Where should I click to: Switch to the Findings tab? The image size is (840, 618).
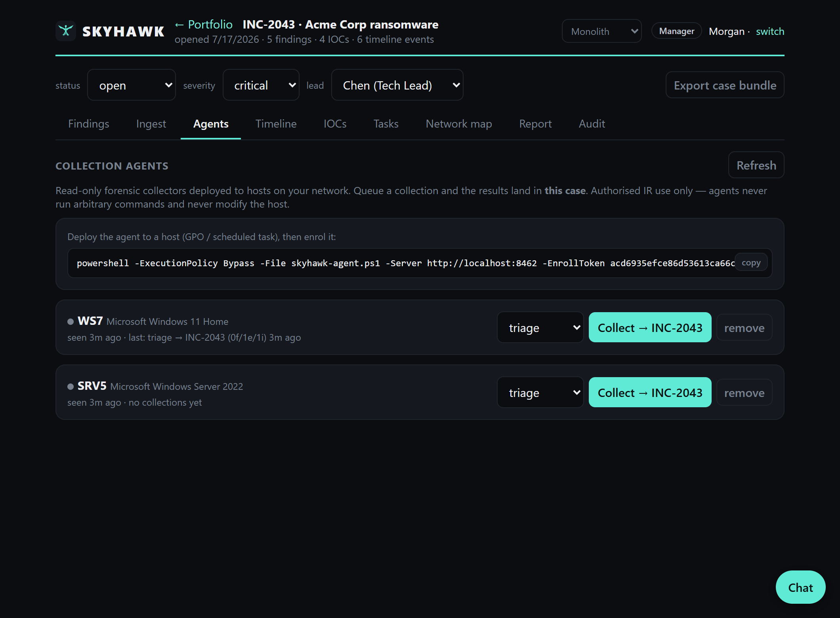(88, 124)
